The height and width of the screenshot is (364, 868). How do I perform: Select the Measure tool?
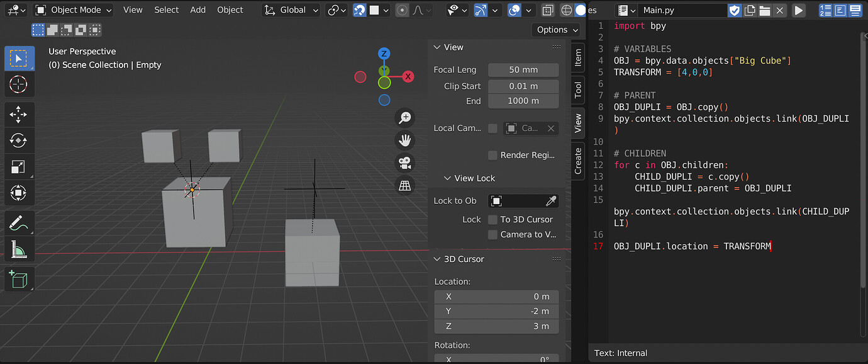[x=19, y=248]
